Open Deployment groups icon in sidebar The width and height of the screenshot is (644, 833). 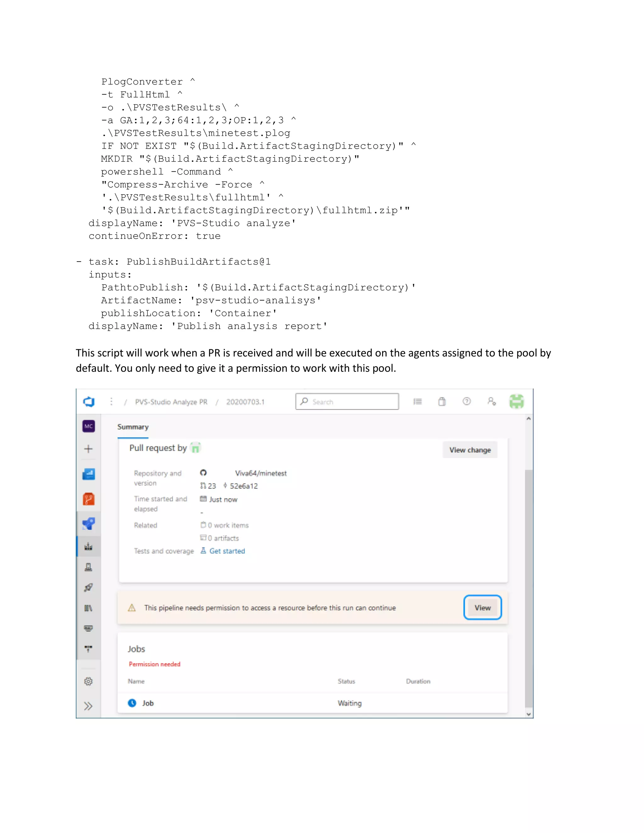[88, 648]
